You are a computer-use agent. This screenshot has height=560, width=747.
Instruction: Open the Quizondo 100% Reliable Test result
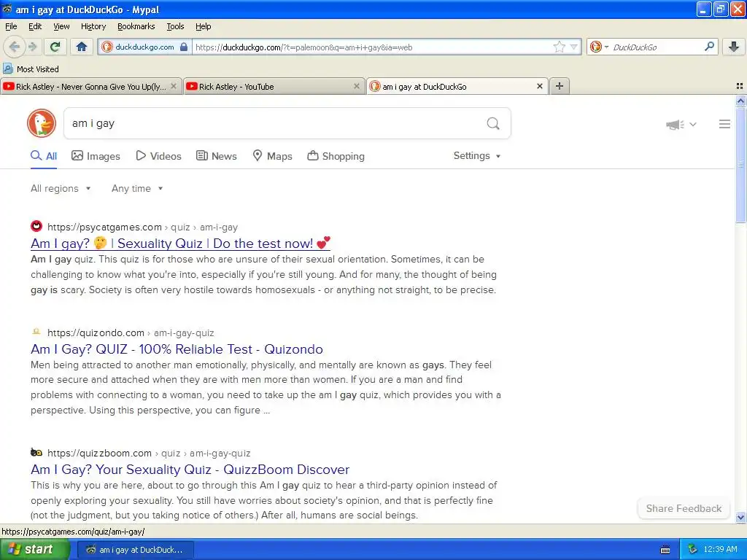177,349
